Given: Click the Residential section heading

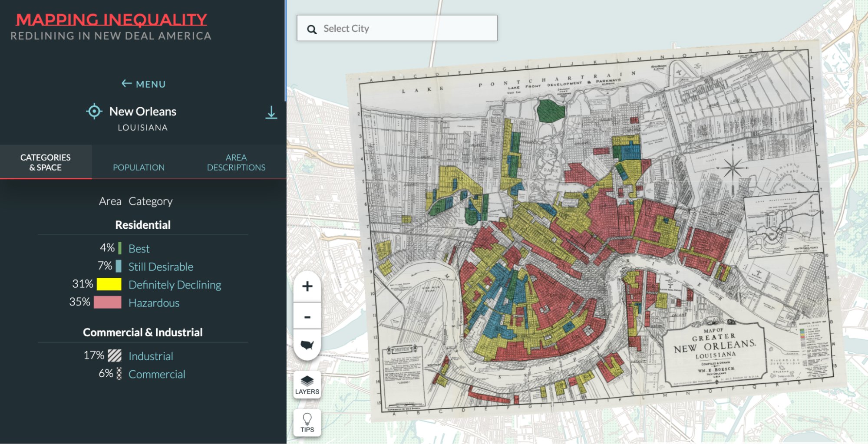Looking at the screenshot, I should tap(143, 225).
